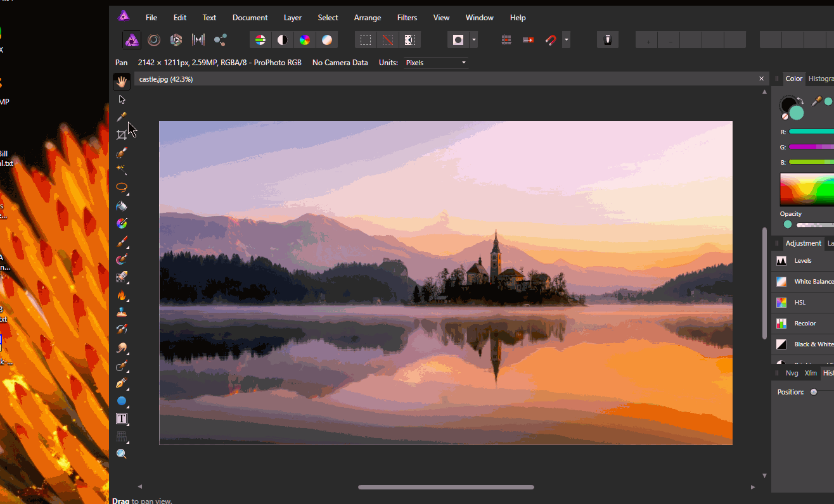Switch to the Xfm tab

point(811,373)
